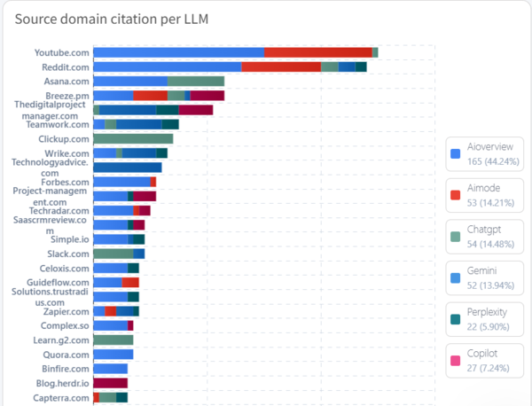Click the Simple.io axis label
532x406 pixels.
click(x=70, y=239)
